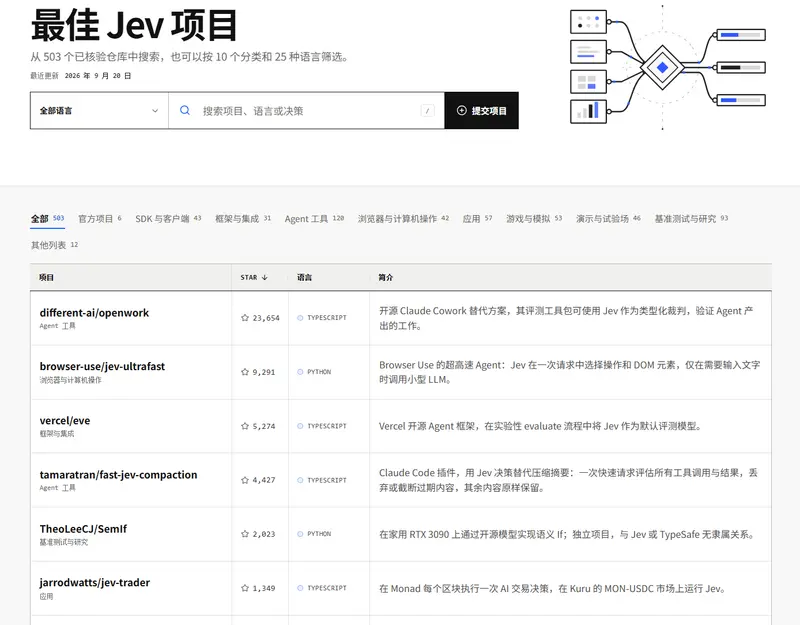Click the star icon for different-ai/openwork
Viewport: 800px width, 625px height.
click(245, 318)
